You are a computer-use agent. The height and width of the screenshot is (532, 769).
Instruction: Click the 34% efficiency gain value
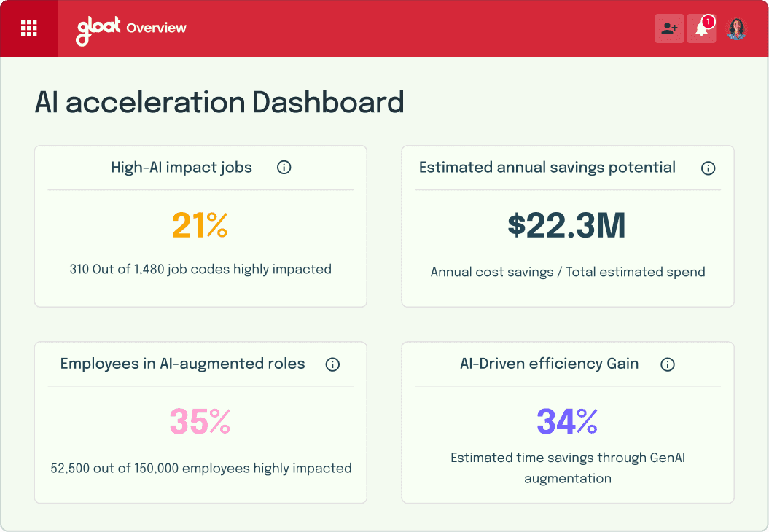(x=567, y=422)
